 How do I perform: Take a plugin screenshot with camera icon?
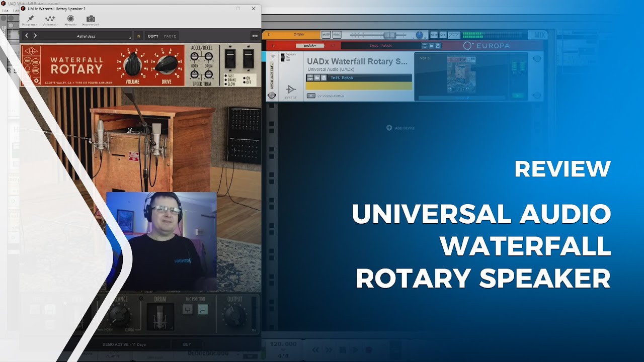coord(91,20)
